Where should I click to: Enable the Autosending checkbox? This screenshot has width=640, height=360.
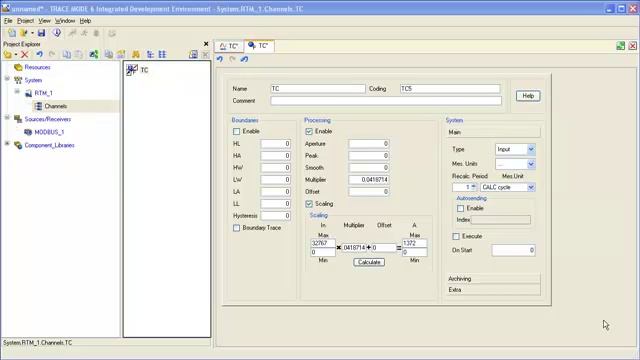click(x=460, y=208)
